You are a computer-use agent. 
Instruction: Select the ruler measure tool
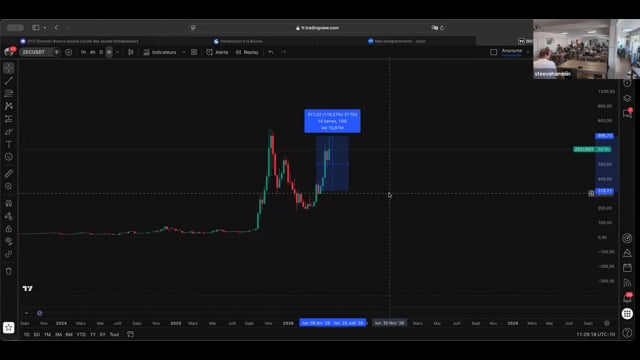9,173
